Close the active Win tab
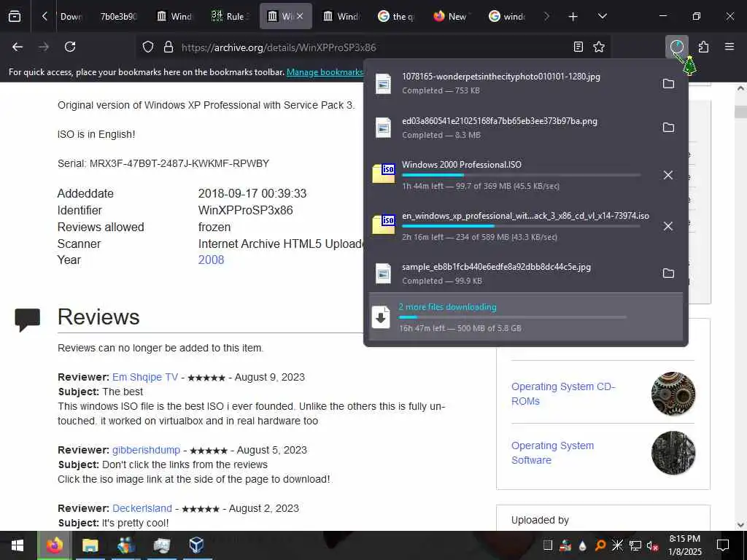This screenshot has height=560, width=747. pyautogui.click(x=300, y=16)
